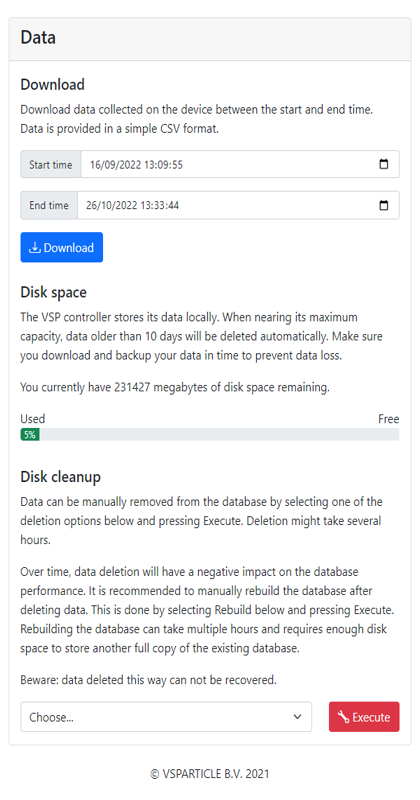Select the End time label
Viewport: 420px width, 800px height.
49,205
